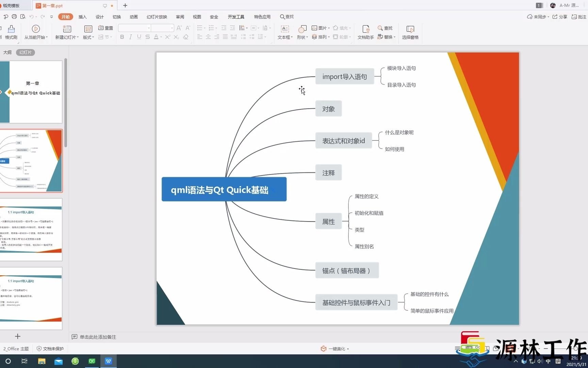Click the clear formatting eraser icon

click(186, 37)
